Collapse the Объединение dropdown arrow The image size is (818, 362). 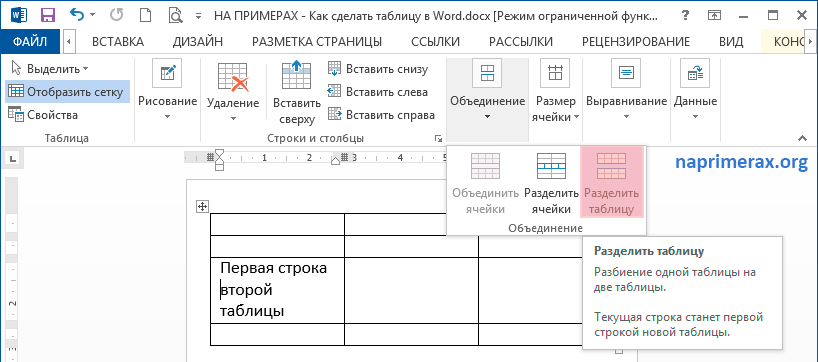tap(487, 117)
